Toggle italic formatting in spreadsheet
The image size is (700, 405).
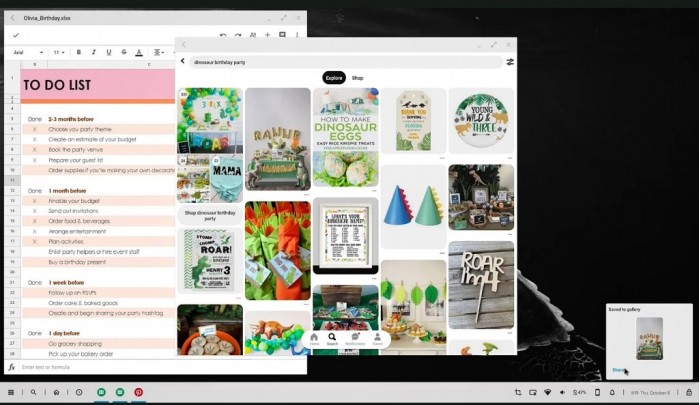[x=94, y=52]
